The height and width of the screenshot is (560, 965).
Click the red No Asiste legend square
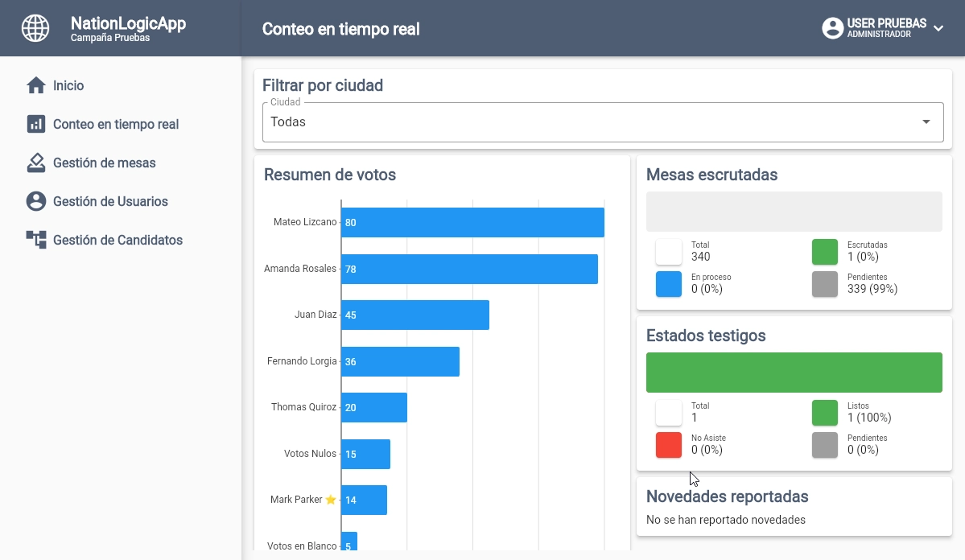click(668, 444)
